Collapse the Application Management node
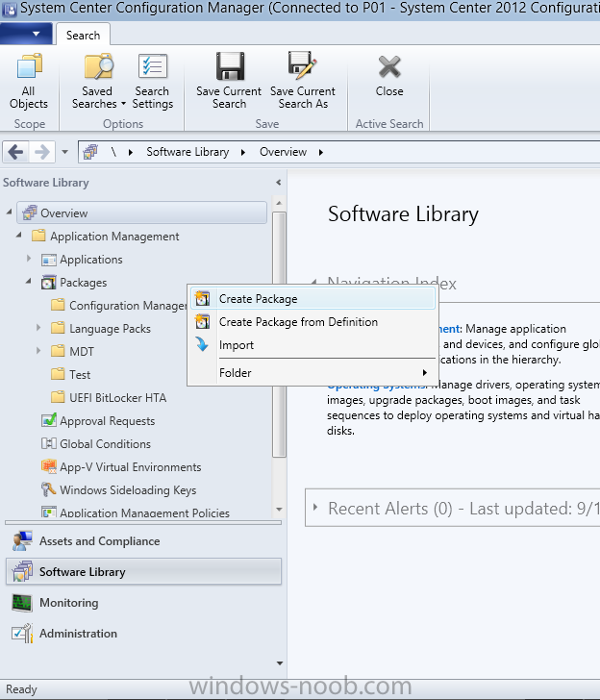Screen dimensions: 600x700 tap(18, 235)
